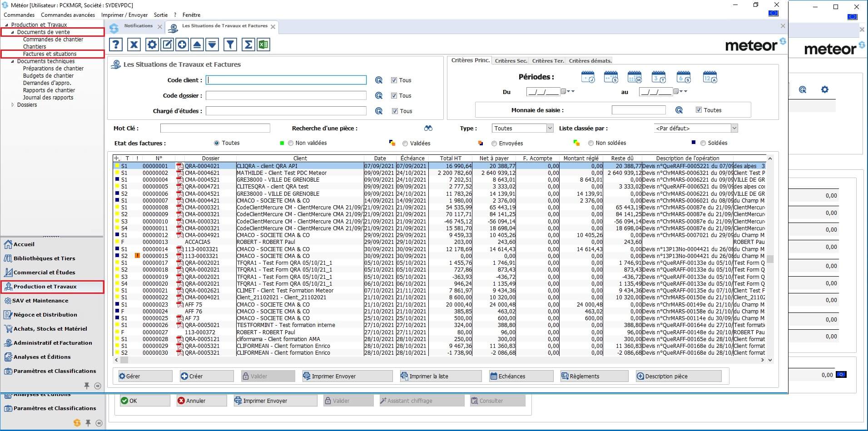Image resolution: width=868 pixels, height=431 pixels.
Task: Click the filter funnel toolbar icon
Action: (x=230, y=45)
